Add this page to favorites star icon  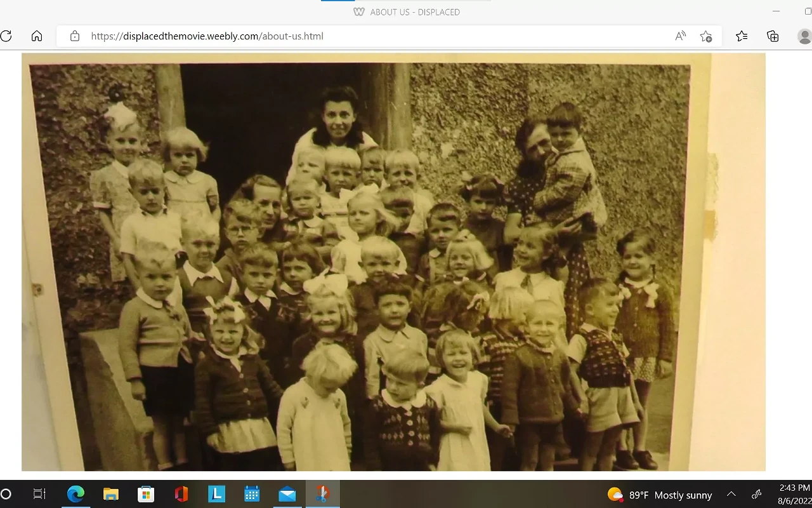click(706, 36)
